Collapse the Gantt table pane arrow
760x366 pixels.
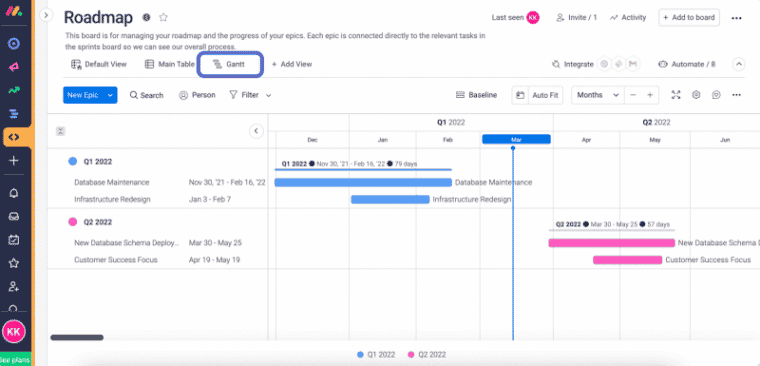point(256,131)
